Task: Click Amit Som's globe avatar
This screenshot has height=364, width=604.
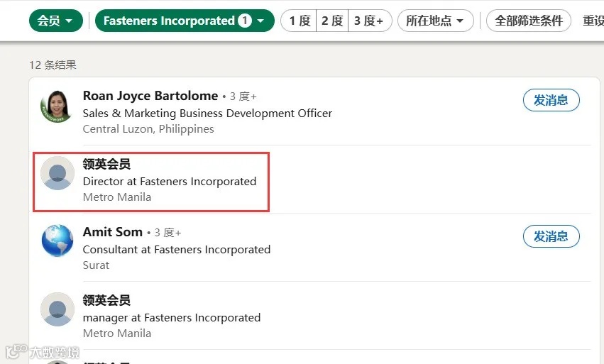Action: pos(57,241)
